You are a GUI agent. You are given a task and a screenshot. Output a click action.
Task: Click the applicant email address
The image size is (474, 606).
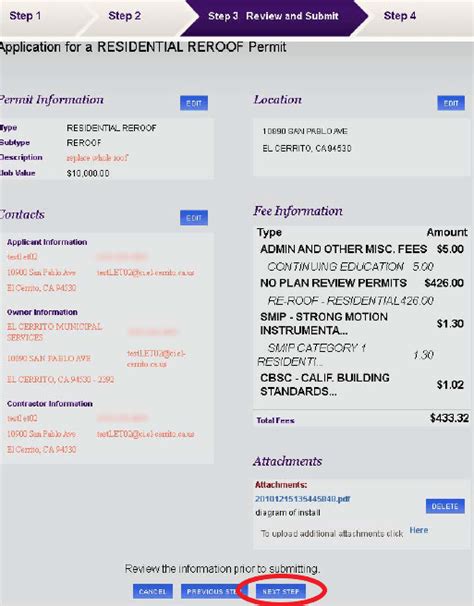point(146,272)
